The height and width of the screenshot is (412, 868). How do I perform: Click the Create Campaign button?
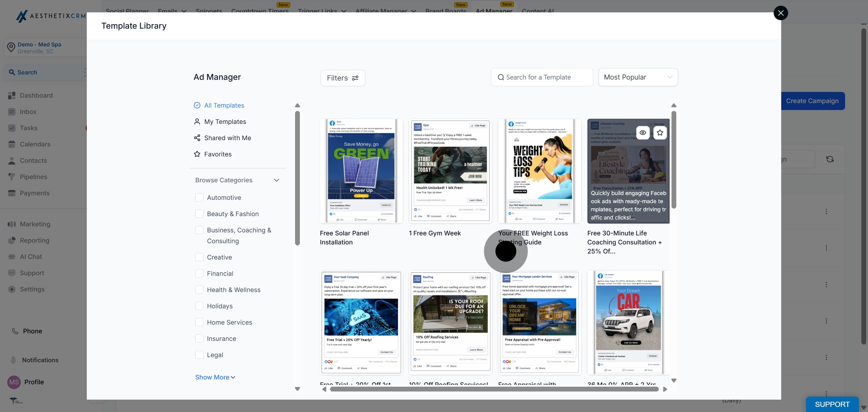point(813,101)
